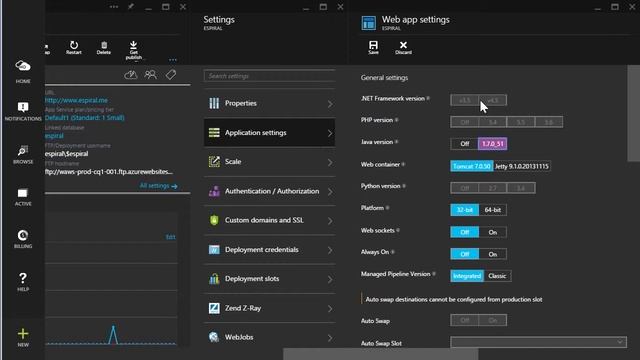Screen dimensions: 640x360
Task: Open the Auto Swap Slot dropdown
Action: pyautogui.click(x=538, y=342)
